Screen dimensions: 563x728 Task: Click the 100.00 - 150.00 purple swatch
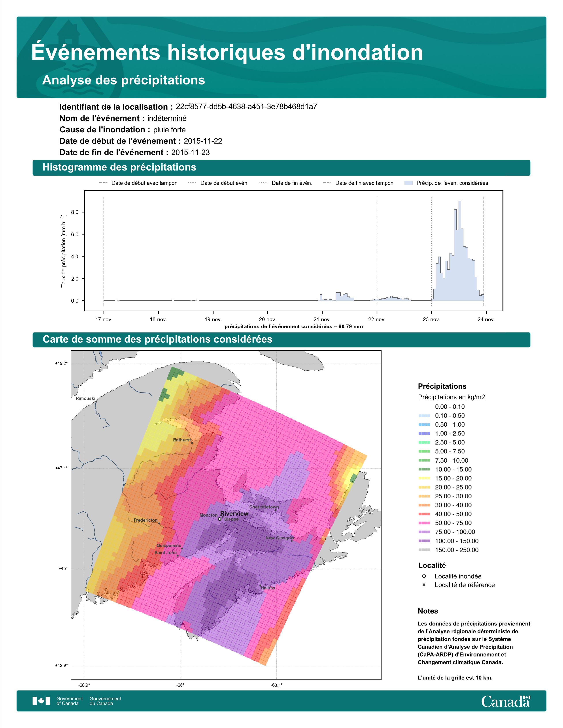click(x=424, y=541)
